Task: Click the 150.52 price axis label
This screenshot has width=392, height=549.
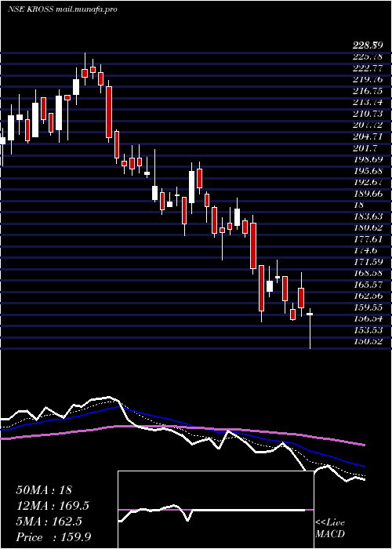Action: (368, 341)
